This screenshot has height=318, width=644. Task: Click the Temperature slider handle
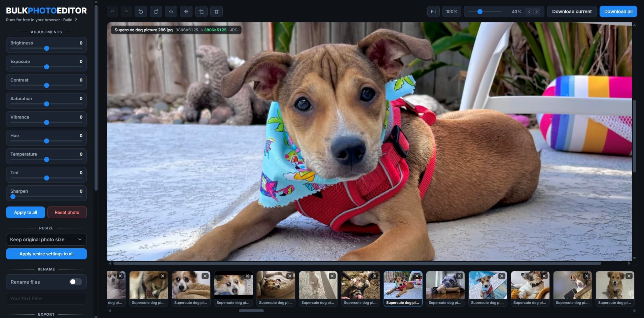tap(47, 160)
